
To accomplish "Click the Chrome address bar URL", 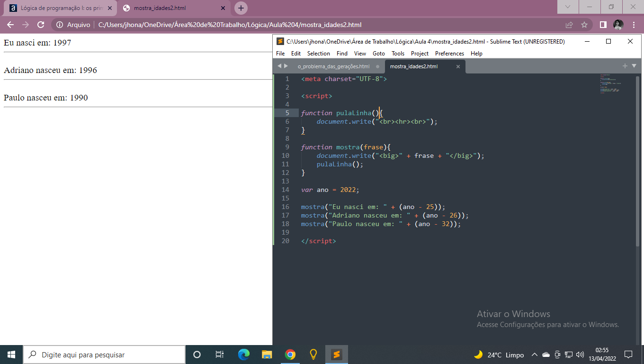I will click(230, 25).
